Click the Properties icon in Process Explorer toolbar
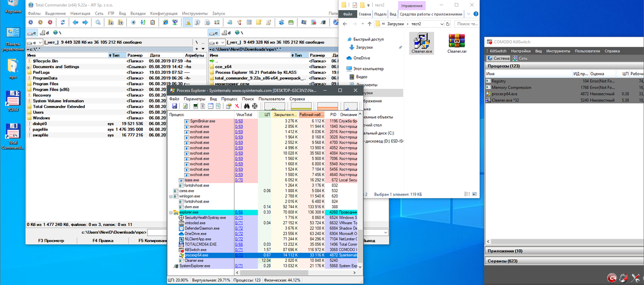The image size is (644, 285). [x=229, y=106]
